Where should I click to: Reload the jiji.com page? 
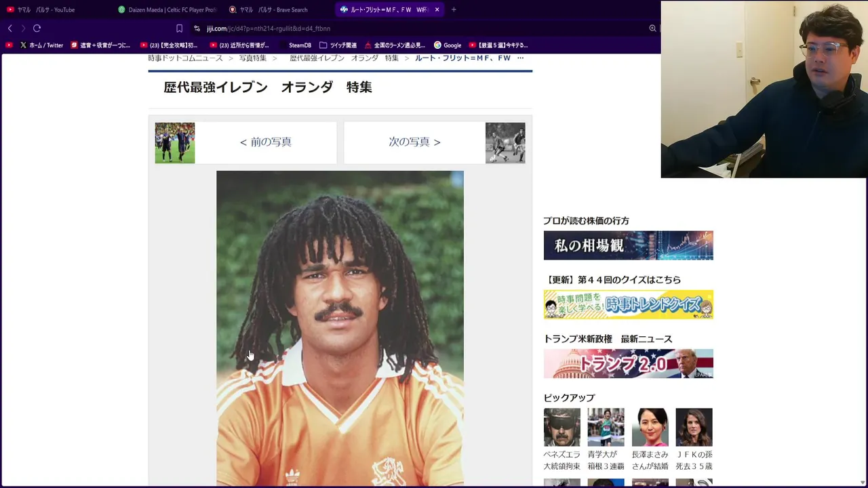(x=37, y=28)
